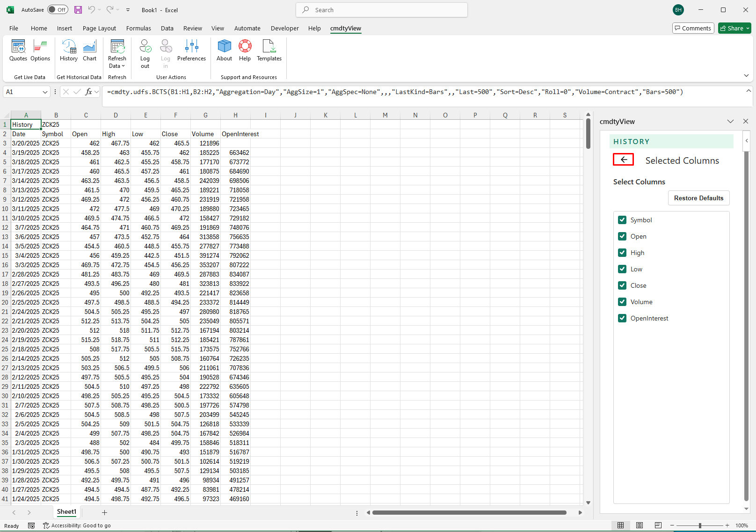Toggle the AutoSave switch
Screen dimensions: 756x532
(x=58, y=10)
